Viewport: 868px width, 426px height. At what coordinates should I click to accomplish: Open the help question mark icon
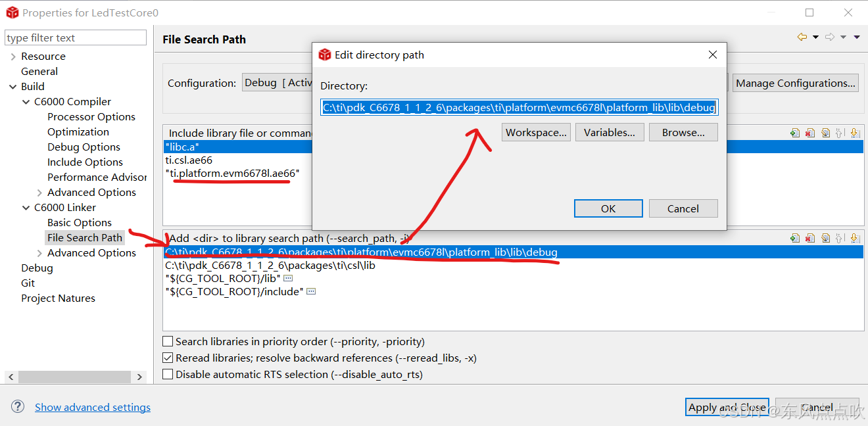tap(18, 407)
